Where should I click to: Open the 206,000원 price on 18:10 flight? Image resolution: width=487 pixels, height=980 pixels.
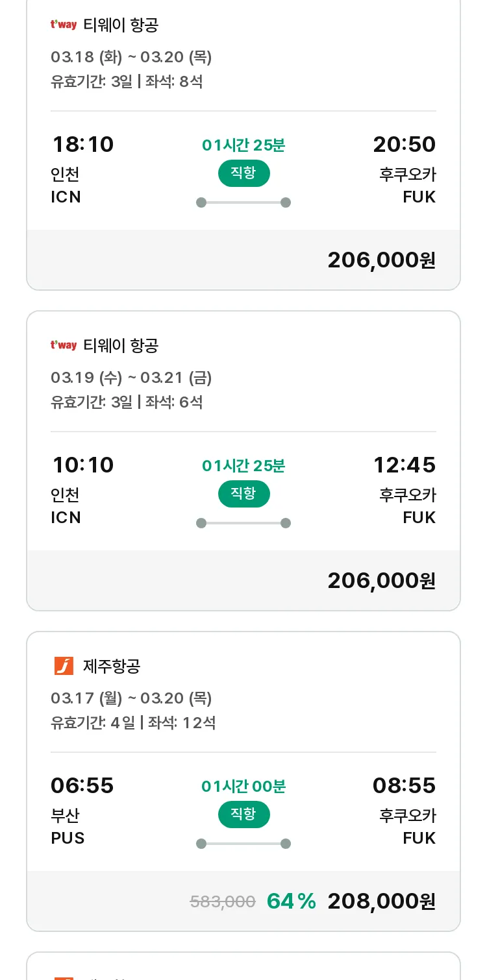pos(382,260)
